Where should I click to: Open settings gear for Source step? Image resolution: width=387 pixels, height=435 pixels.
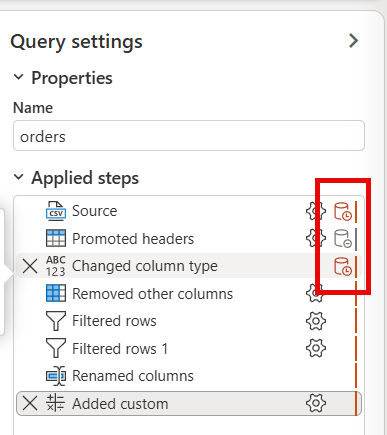316,211
